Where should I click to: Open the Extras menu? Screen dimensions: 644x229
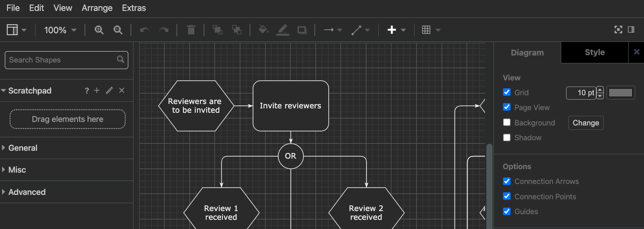134,8
